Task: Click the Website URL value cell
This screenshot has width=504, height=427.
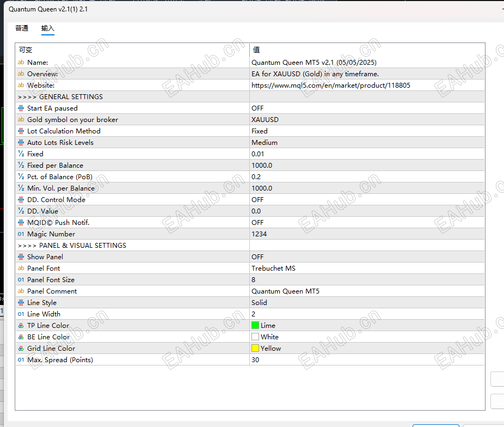Action: click(367, 85)
